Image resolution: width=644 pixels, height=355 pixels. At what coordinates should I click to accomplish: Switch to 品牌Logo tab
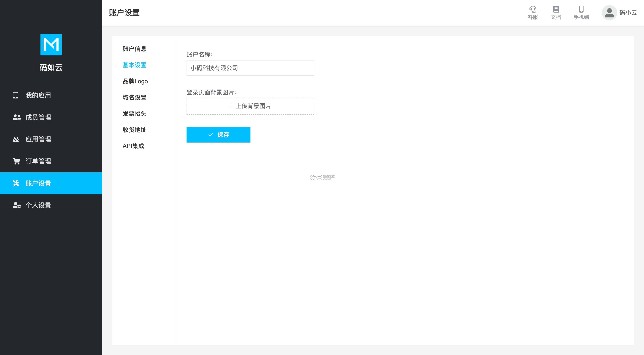tap(135, 81)
